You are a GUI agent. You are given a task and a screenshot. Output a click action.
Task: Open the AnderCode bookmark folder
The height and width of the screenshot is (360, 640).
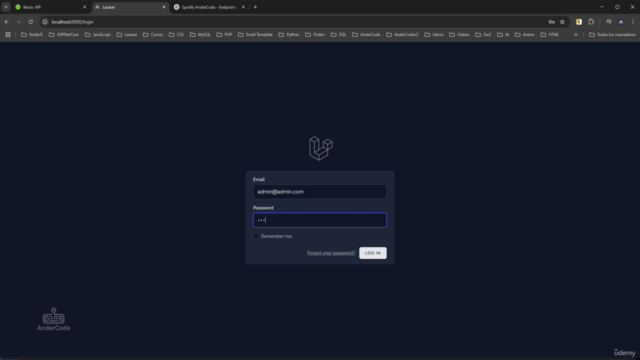click(x=366, y=35)
